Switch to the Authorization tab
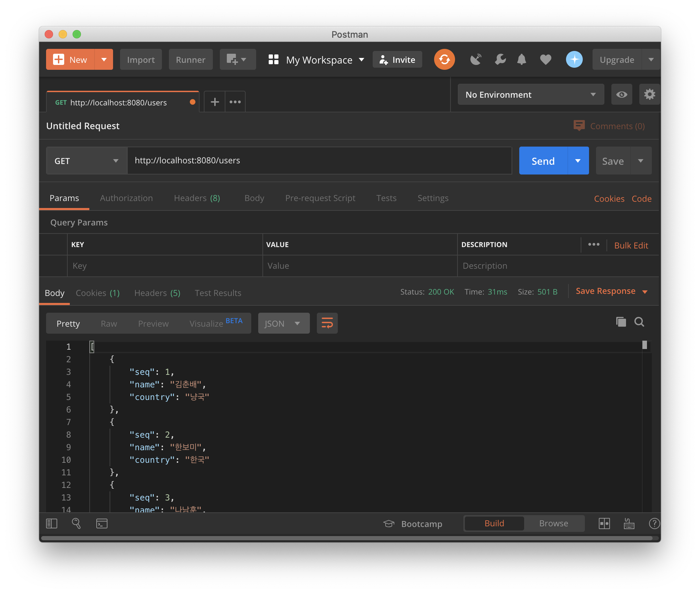 pyautogui.click(x=126, y=198)
